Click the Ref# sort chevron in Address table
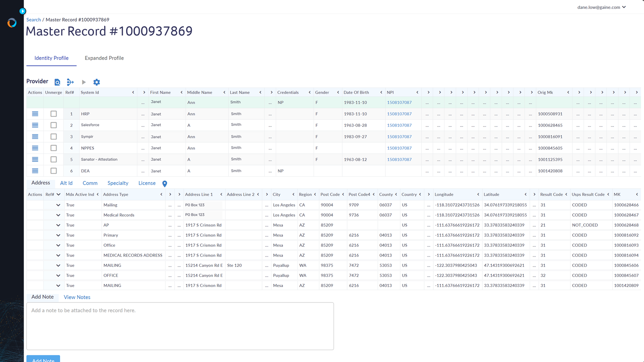The width and height of the screenshot is (644, 362). coord(59,194)
